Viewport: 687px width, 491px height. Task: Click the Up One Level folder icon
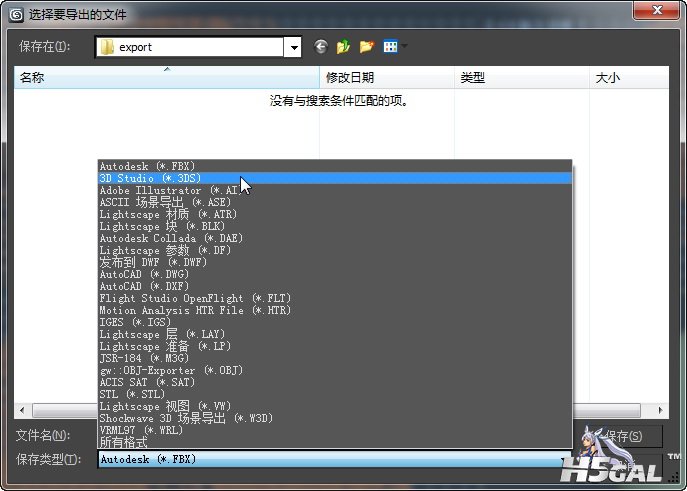coord(343,46)
